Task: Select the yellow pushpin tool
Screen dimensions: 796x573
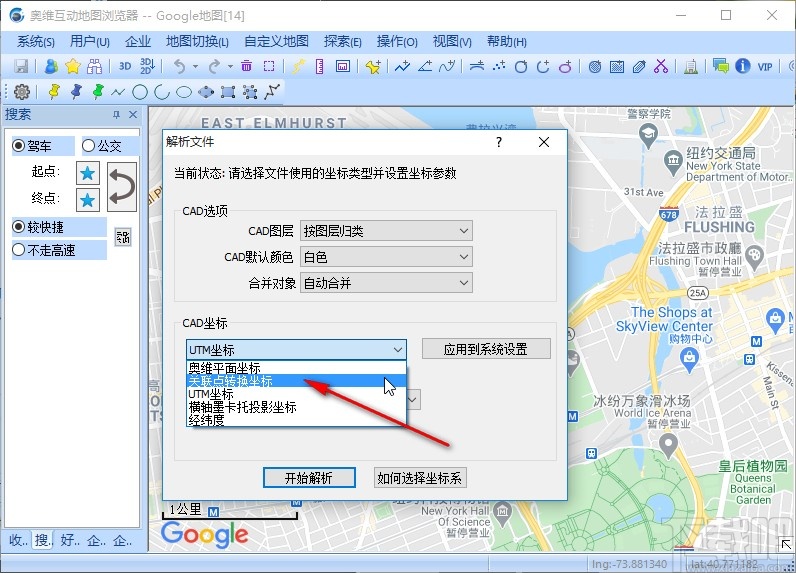Action: tap(54, 92)
